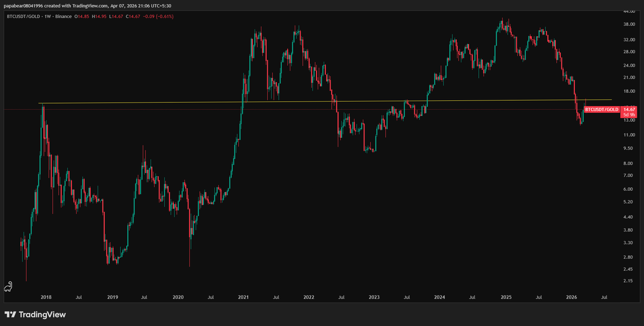The width and height of the screenshot is (644, 326).
Task: Click the 44.00 price axis label
Action: (x=630, y=11)
